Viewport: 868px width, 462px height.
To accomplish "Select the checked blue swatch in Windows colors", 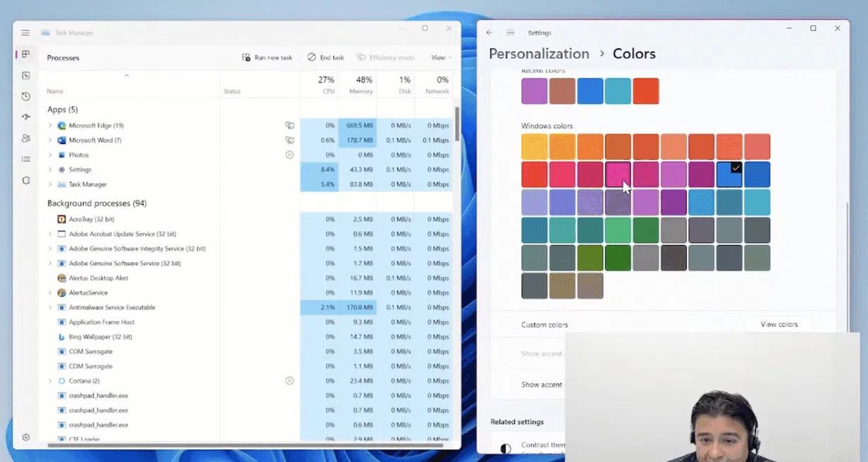I will (729, 174).
